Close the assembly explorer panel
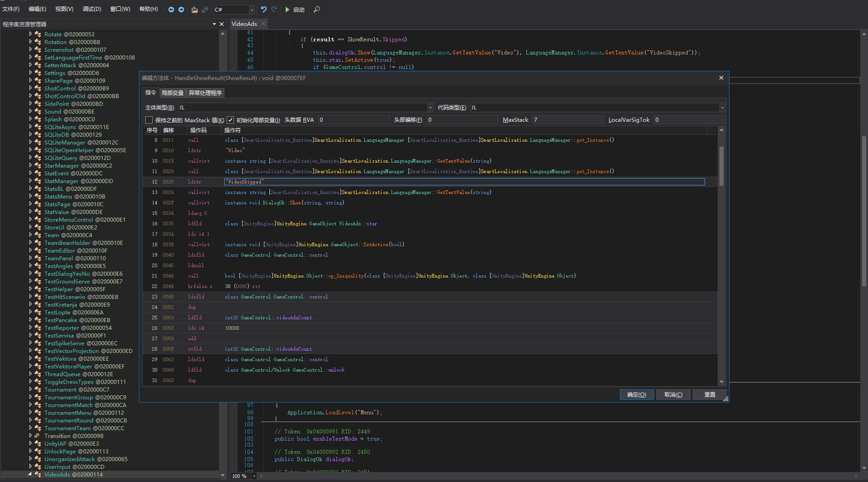868x482 pixels. 222,24
